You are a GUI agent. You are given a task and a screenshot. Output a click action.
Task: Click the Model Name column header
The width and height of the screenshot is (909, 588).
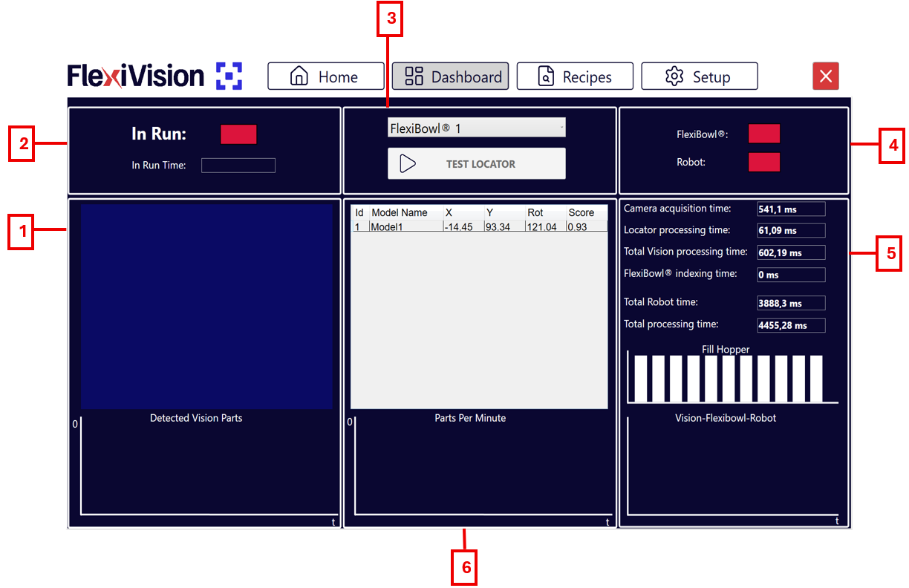click(x=406, y=212)
